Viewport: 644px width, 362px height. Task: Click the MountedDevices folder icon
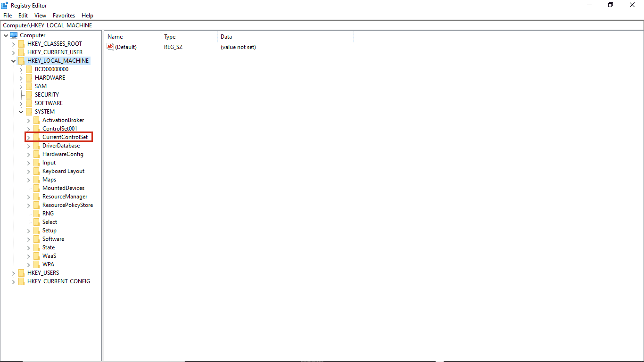point(36,188)
